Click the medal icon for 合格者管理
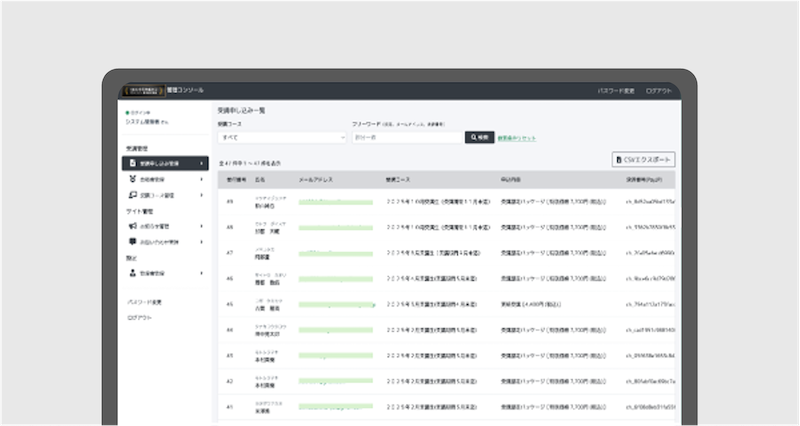Viewport: 800px width, 426px height. (133, 179)
